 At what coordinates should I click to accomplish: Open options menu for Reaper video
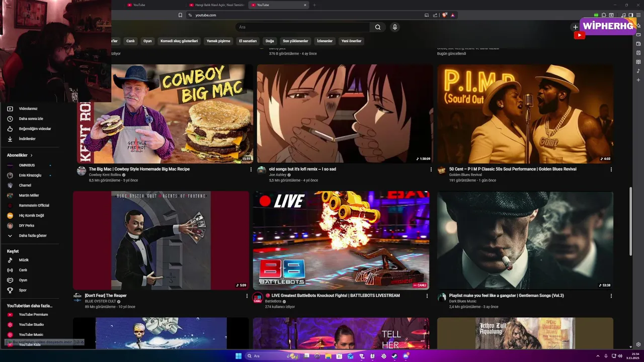pos(247,296)
